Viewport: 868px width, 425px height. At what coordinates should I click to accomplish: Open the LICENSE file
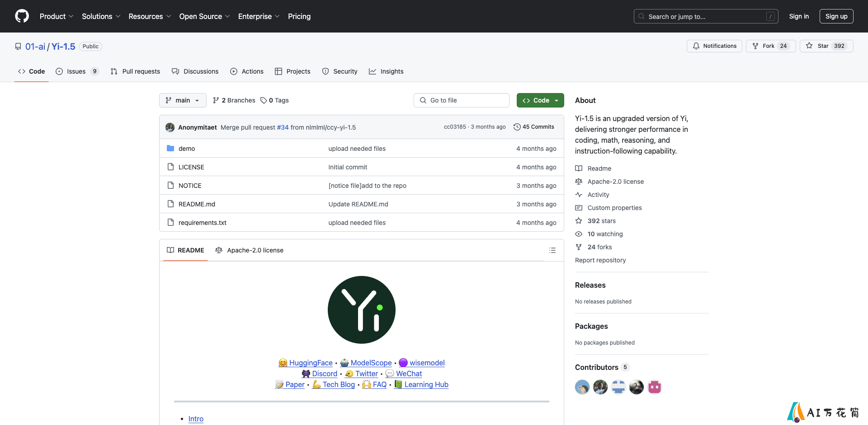coord(191,167)
